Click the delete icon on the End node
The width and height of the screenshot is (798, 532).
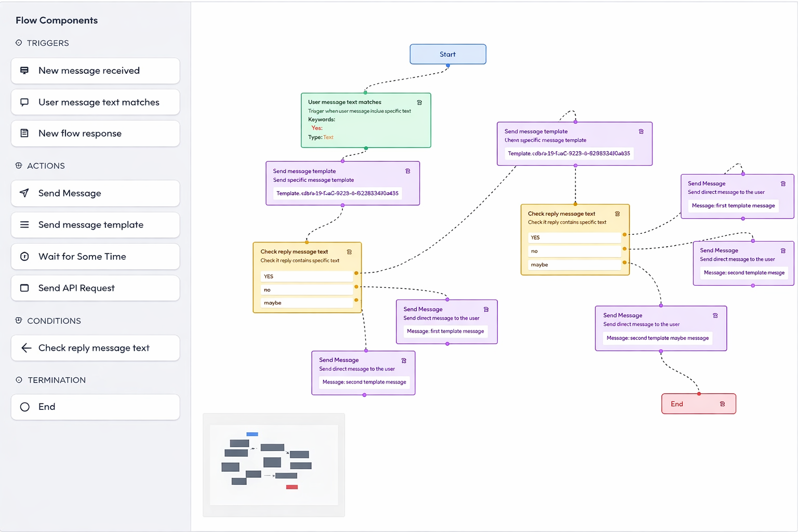722,404
